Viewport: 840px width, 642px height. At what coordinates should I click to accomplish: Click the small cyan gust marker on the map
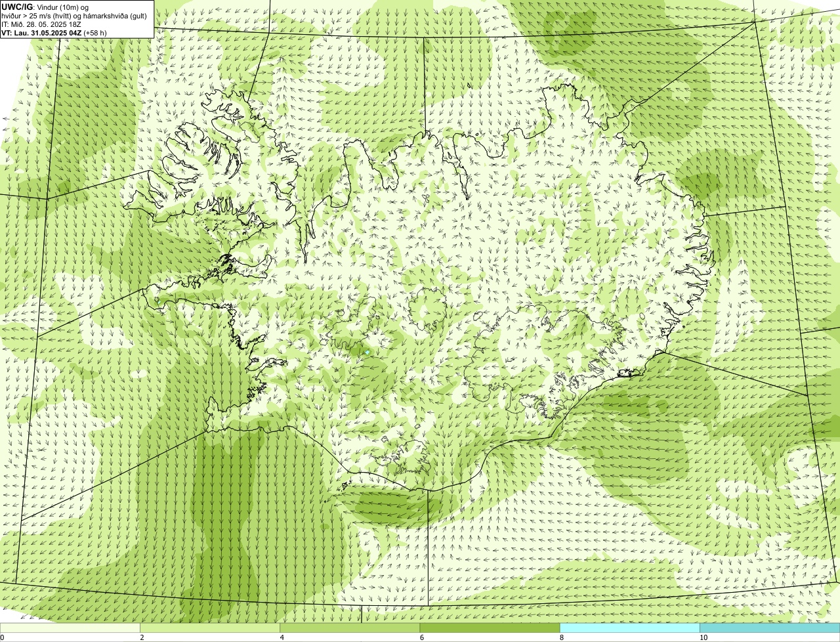point(367,353)
